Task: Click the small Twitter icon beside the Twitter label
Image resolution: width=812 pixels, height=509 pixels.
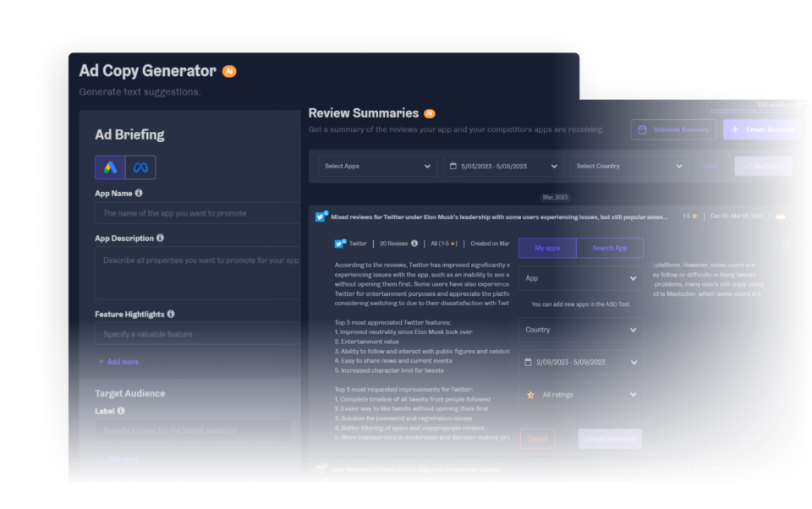Action: [340, 244]
